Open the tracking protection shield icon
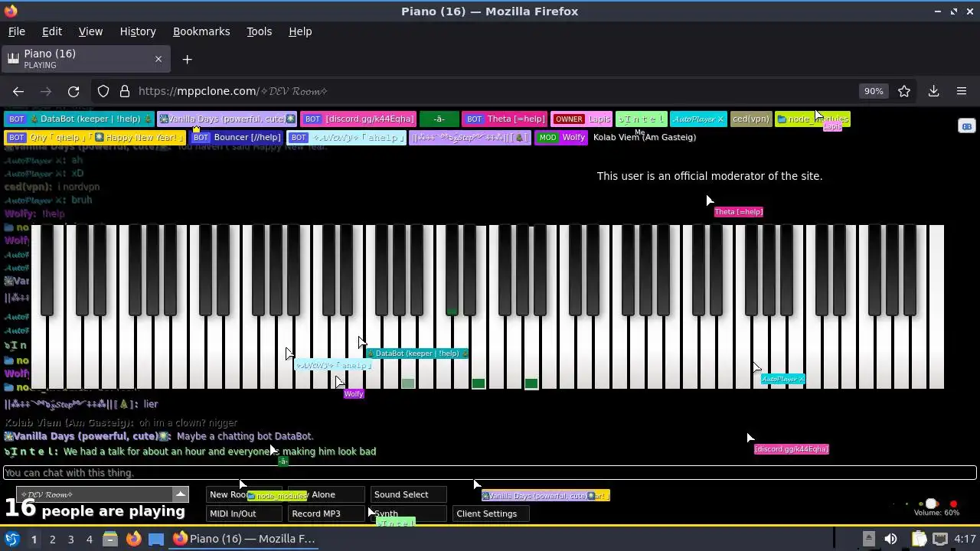980x551 pixels. click(103, 91)
